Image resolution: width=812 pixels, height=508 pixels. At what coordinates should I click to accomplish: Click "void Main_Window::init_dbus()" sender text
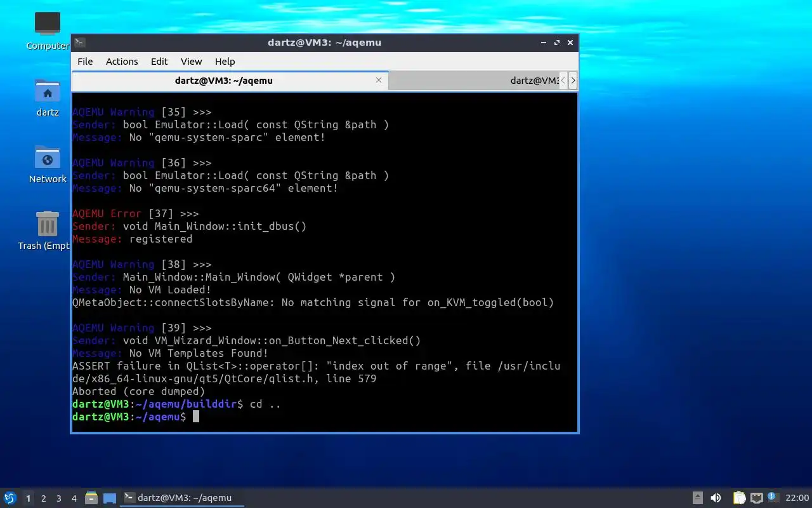pos(214,226)
